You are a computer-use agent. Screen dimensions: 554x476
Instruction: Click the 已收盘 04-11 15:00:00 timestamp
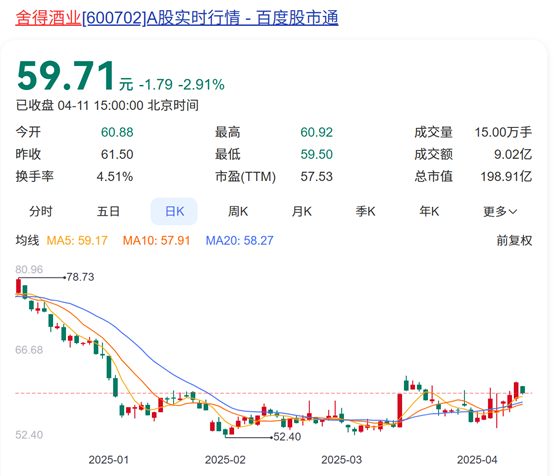(107, 105)
